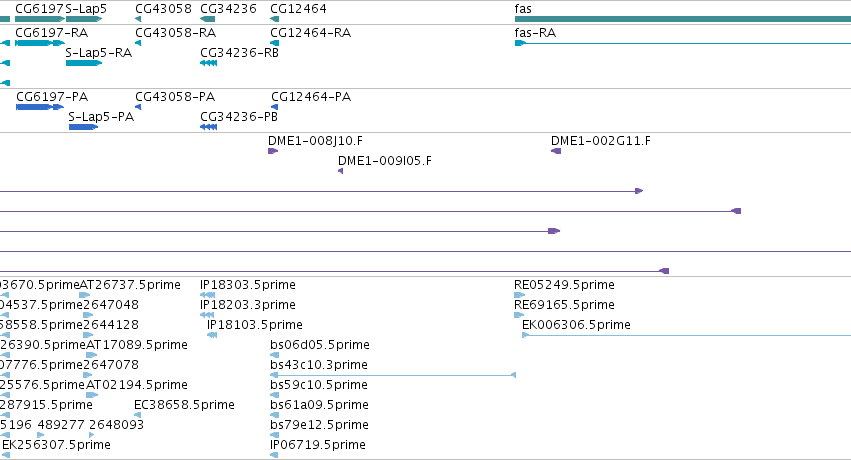Select the DME1-009I05.F feature label

pos(385,161)
